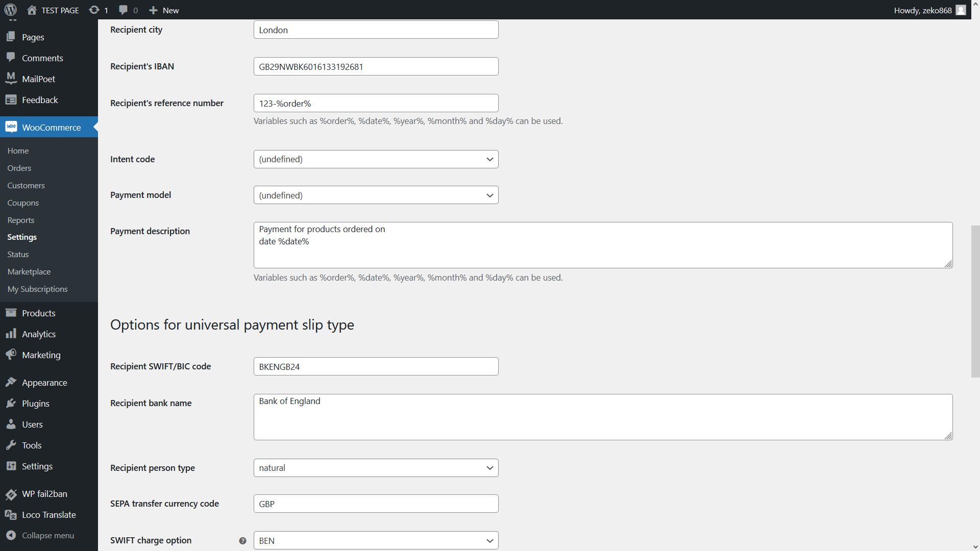Open My Subscriptions submenu item
980x551 pixels.
[37, 289]
